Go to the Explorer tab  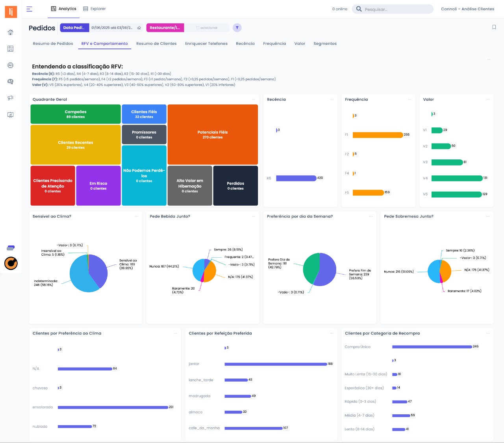click(94, 9)
